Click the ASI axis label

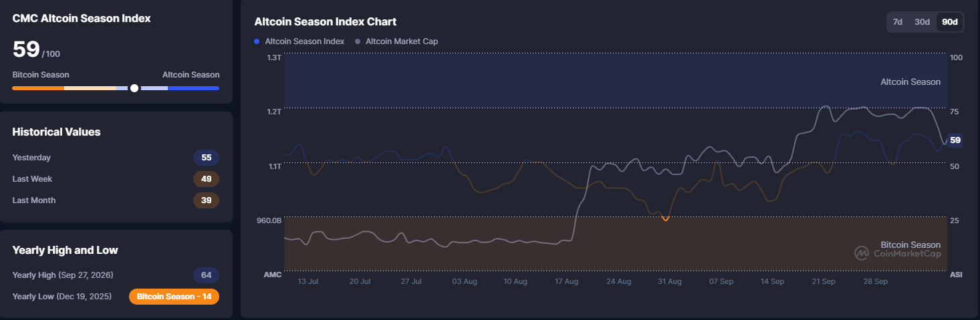click(x=955, y=275)
